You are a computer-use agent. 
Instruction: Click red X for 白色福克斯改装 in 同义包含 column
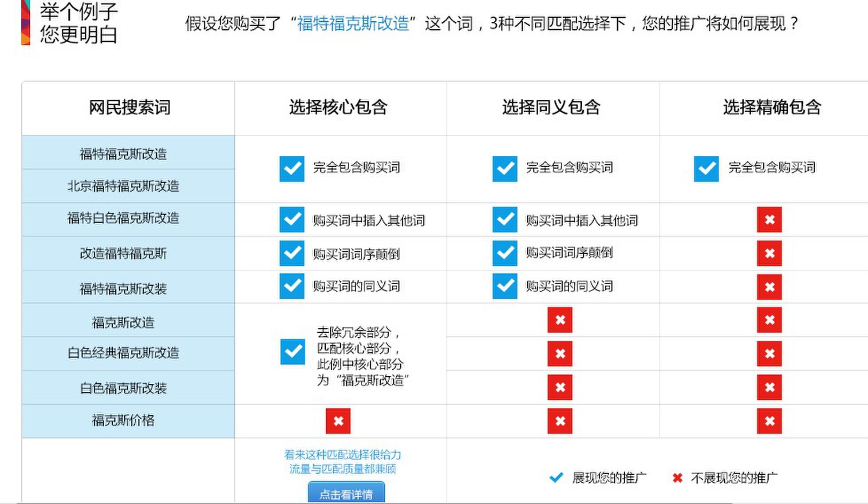tap(560, 387)
